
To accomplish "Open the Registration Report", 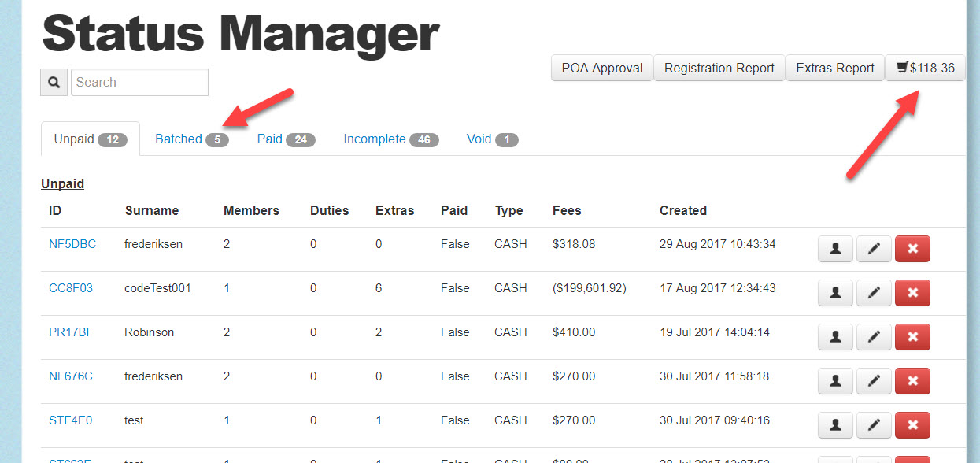I will click(719, 68).
